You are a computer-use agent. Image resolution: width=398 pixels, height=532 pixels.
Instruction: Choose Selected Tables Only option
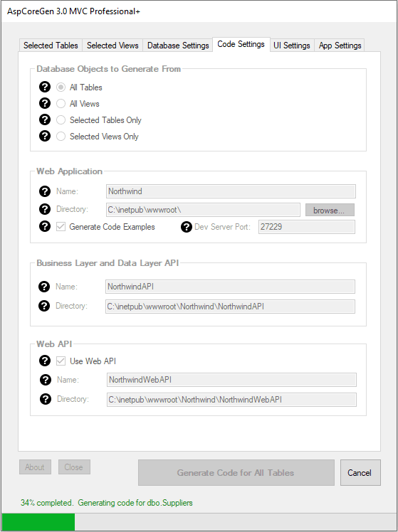[61, 119]
